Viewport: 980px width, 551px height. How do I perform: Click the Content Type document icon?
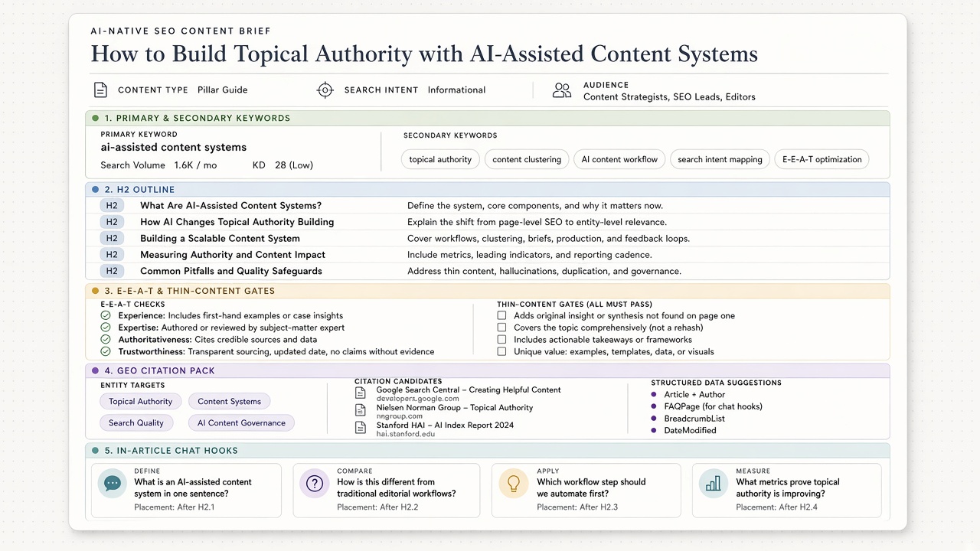tap(100, 90)
